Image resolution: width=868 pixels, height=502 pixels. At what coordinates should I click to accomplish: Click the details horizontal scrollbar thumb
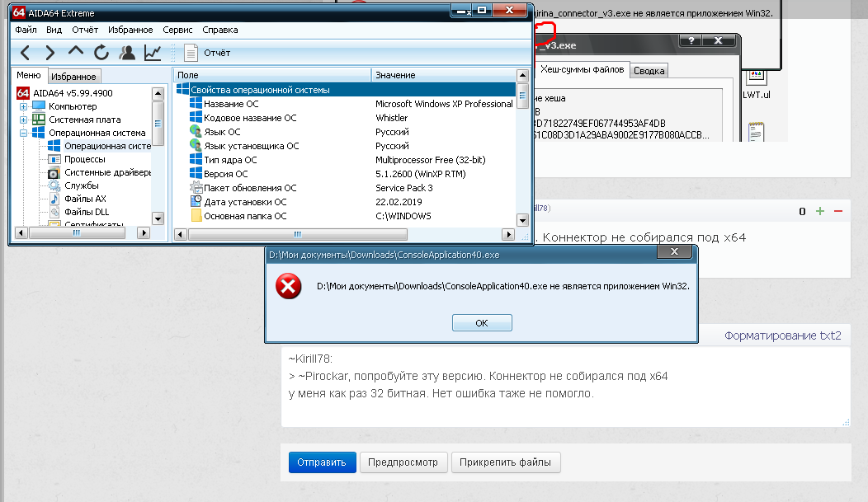point(298,234)
